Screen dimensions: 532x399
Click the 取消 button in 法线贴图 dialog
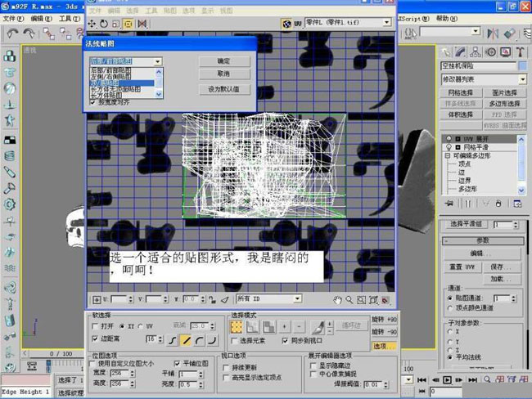tap(224, 74)
